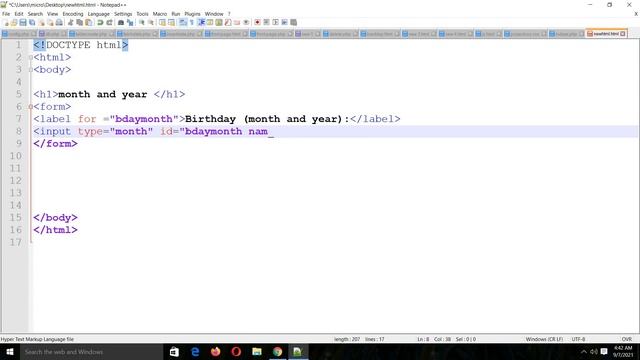Open the Edit menu
The width and height of the screenshot is (640, 360).
point(19,14)
